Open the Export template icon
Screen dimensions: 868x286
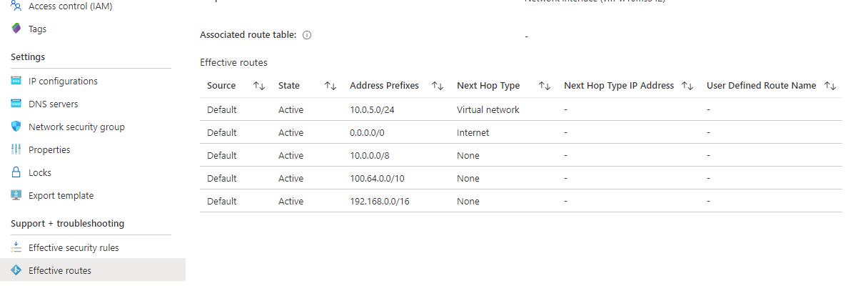16,196
